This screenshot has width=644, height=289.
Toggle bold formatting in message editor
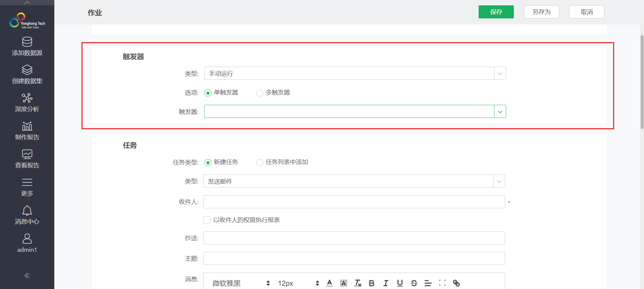click(x=372, y=283)
